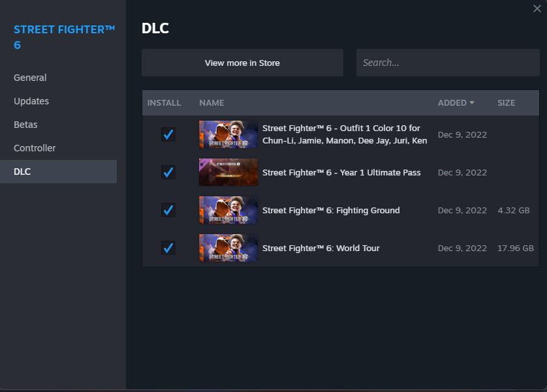Select Year 1 Ultimate Pass name text
Screen dimensions: 547x392
tap(341, 172)
